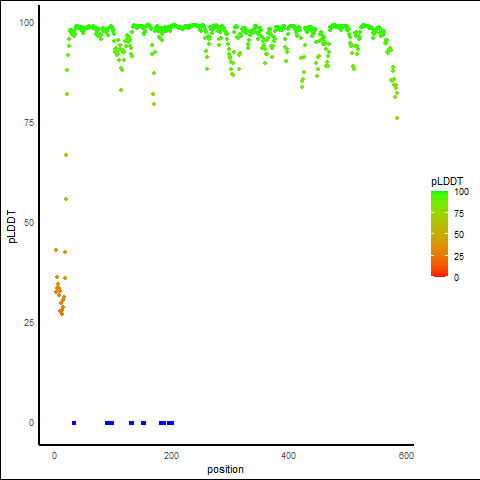Click x-axis tick label 200
This screenshot has height=480, width=480.
tap(171, 456)
